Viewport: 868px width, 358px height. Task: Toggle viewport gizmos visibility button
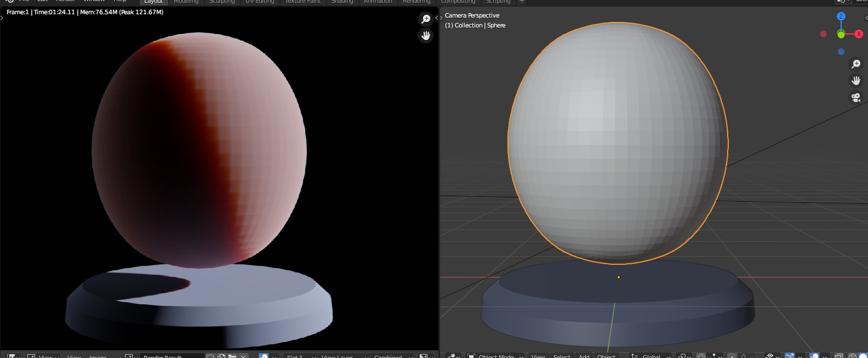pos(790,356)
